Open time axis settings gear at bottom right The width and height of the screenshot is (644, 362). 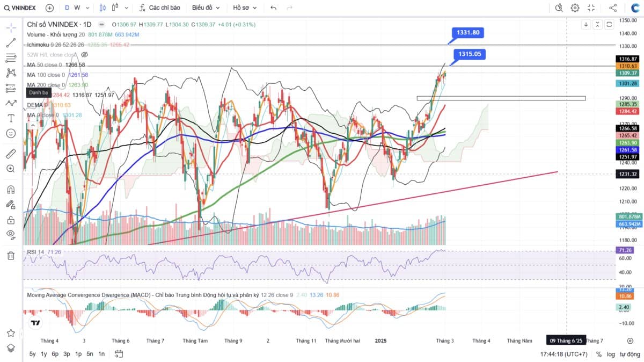(x=630, y=341)
